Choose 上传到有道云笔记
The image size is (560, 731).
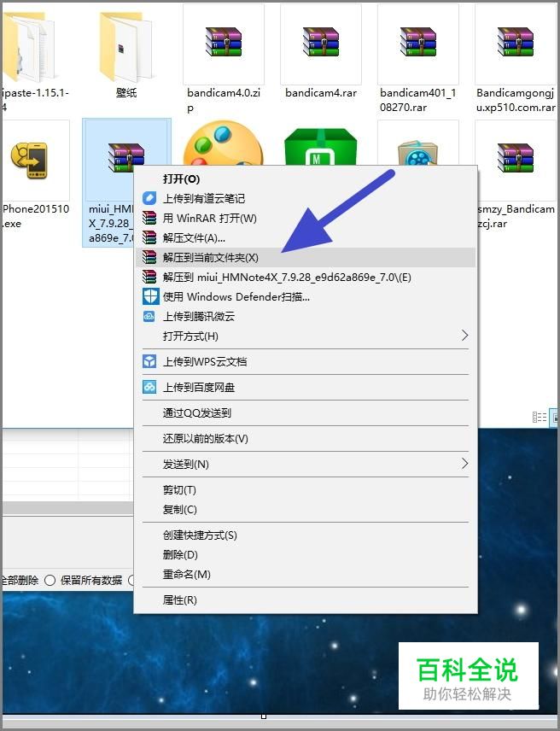(x=305, y=199)
